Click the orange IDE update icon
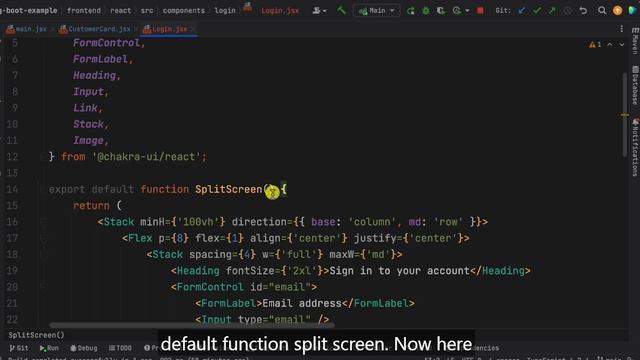This screenshot has height=360, width=640. click(x=617, y=11)
